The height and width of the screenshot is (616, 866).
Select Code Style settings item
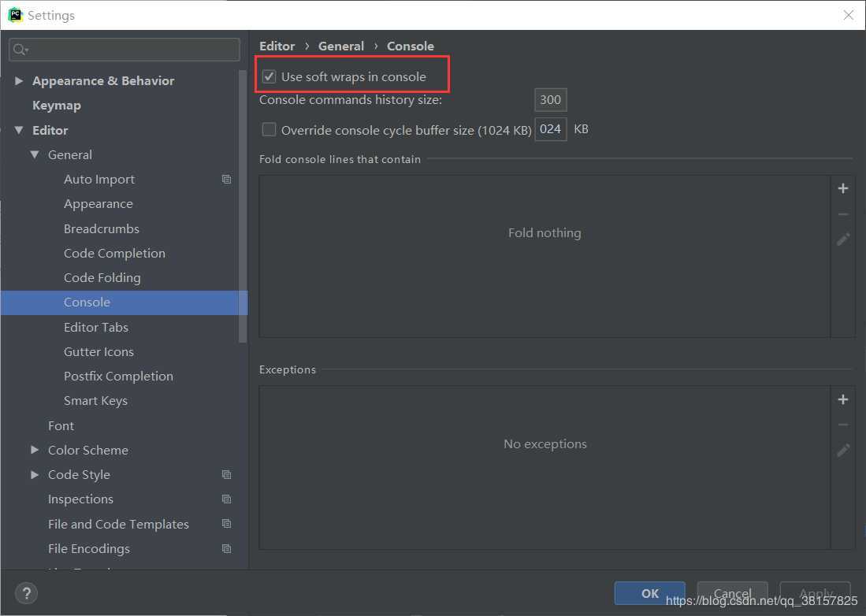click(x=79, y=475)
